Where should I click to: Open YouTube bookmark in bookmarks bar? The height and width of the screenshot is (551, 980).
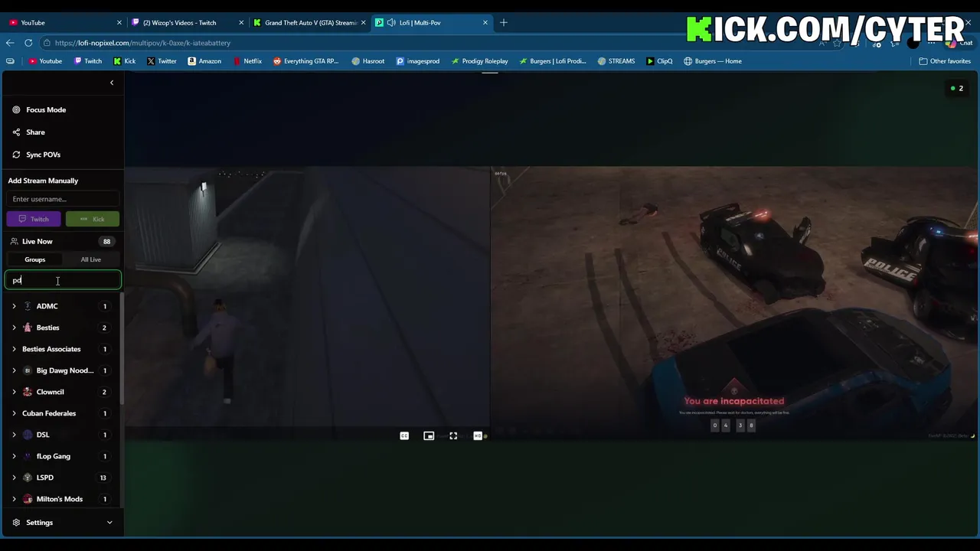point(45,61)
